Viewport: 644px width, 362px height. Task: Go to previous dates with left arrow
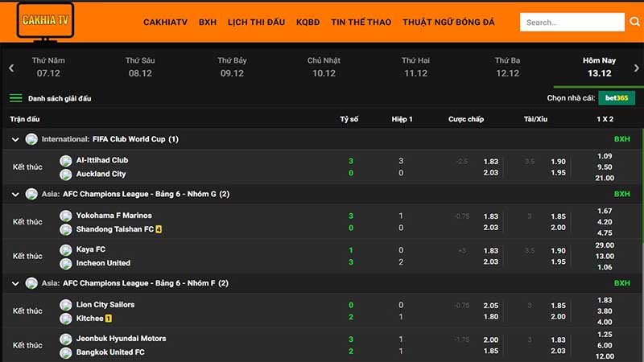pos(11,68)
